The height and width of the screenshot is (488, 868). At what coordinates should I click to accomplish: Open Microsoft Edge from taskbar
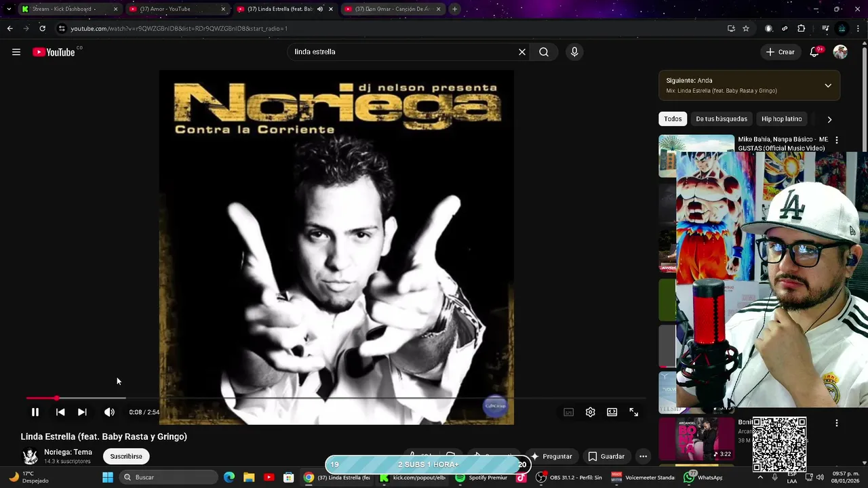(229, 477)
